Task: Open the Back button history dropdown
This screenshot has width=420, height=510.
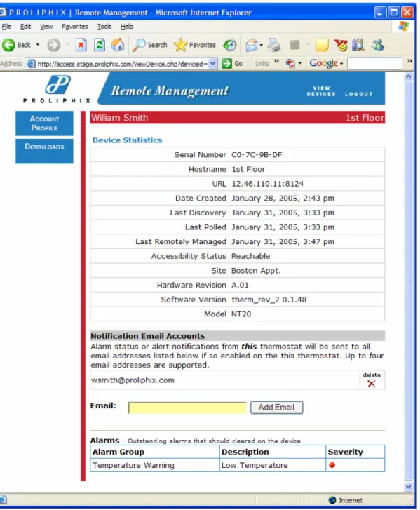Action: (x=38, y=45)
